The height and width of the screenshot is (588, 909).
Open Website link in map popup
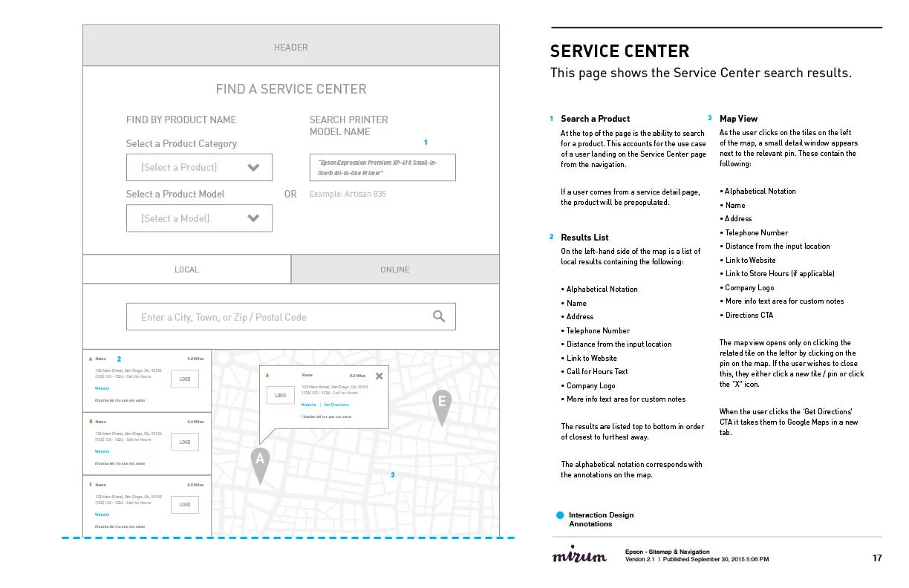(309, 405)
